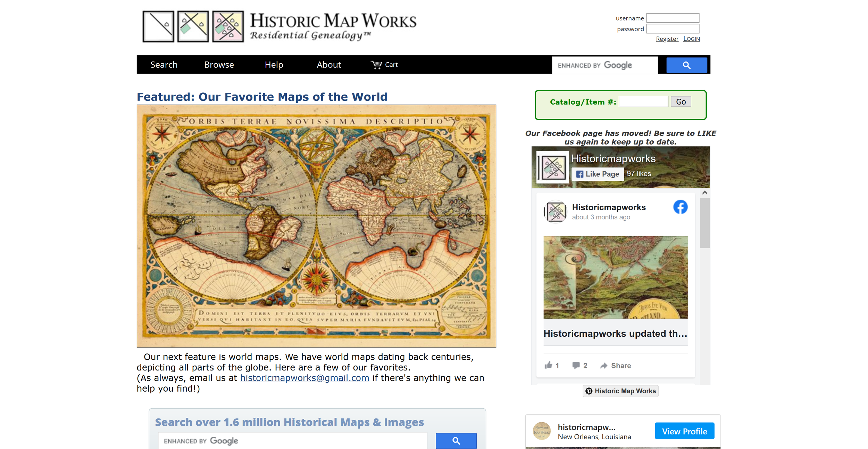Focus the bottom Google search box
The width and height of the screenshot is (868, 449).
292,441
